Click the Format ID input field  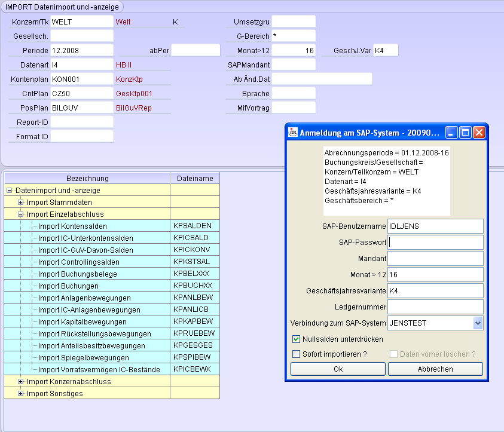82,136
